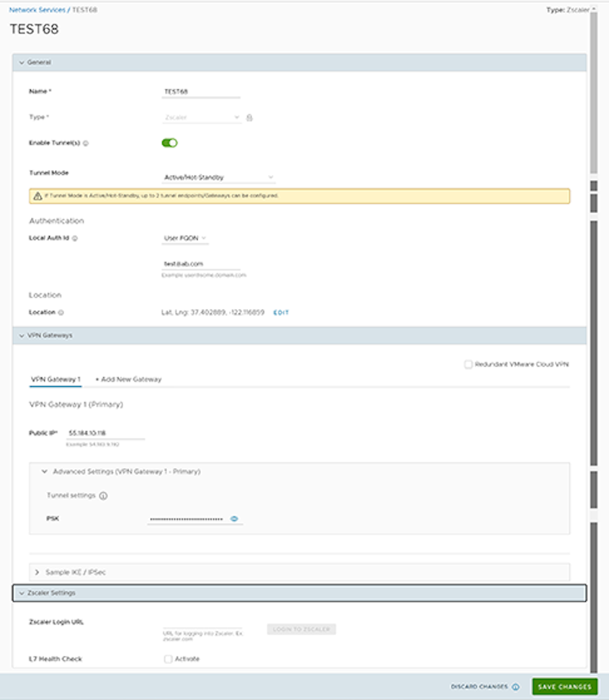Click info icon next to Enable Tunnel(s)
This screenshot has width=609, height=700.
tap(86, 143)
